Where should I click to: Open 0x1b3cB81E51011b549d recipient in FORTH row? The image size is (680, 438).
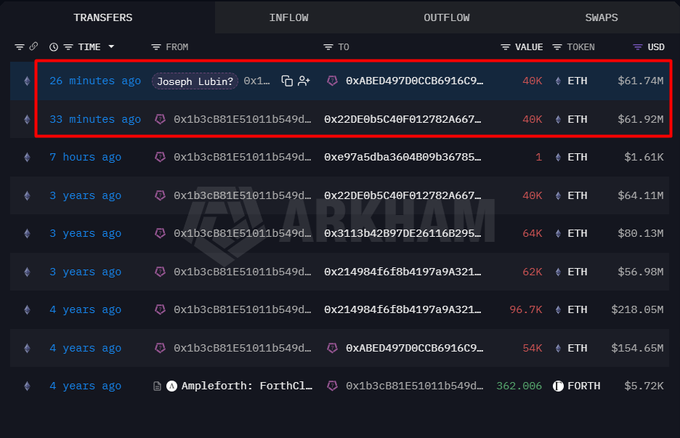(414, 386)
